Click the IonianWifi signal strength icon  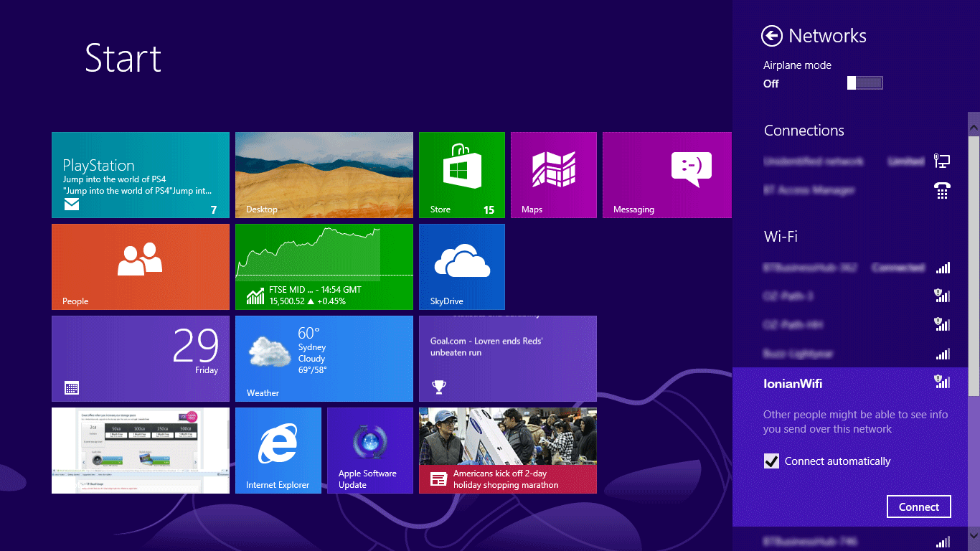942,382
